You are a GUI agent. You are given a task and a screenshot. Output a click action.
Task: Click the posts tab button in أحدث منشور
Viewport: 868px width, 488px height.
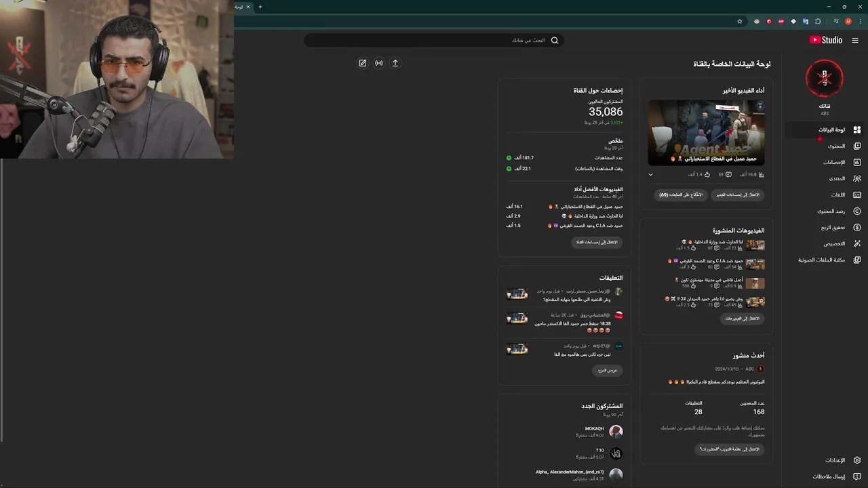point(729,449)
